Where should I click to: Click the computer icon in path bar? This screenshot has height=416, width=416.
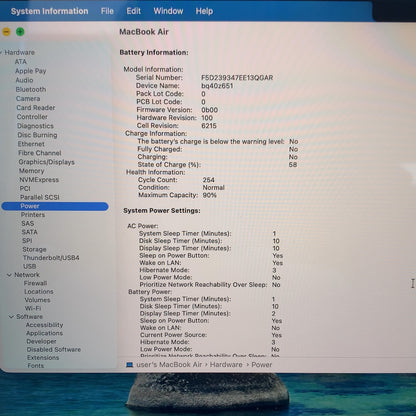tap(130, 365)
